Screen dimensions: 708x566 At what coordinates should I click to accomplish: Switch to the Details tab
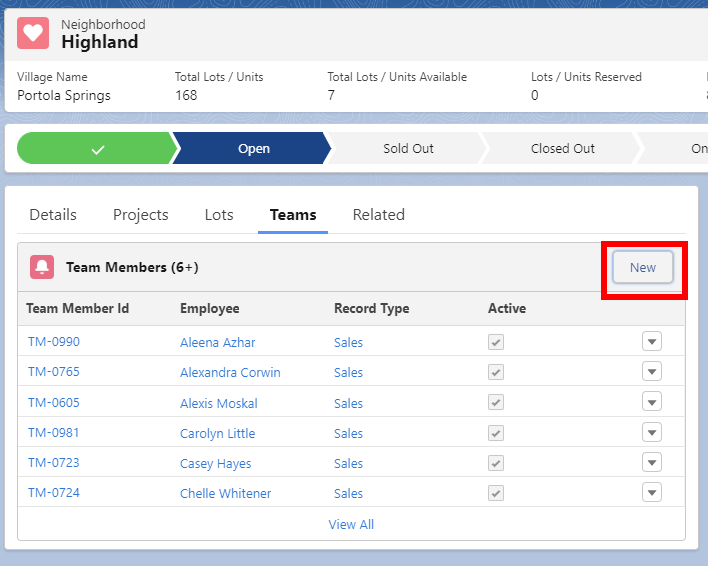tap(53, 215)
